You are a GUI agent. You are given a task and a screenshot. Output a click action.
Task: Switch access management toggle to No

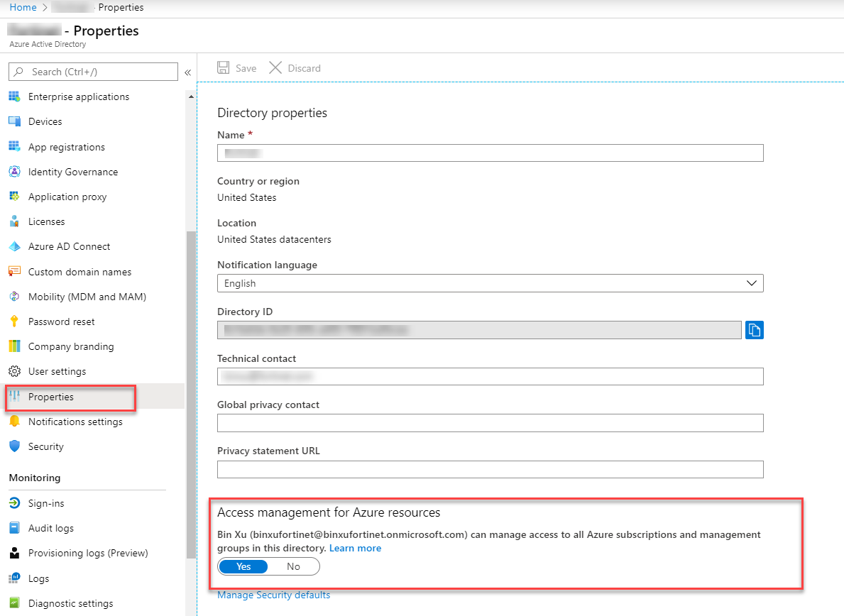coord(293,566)
